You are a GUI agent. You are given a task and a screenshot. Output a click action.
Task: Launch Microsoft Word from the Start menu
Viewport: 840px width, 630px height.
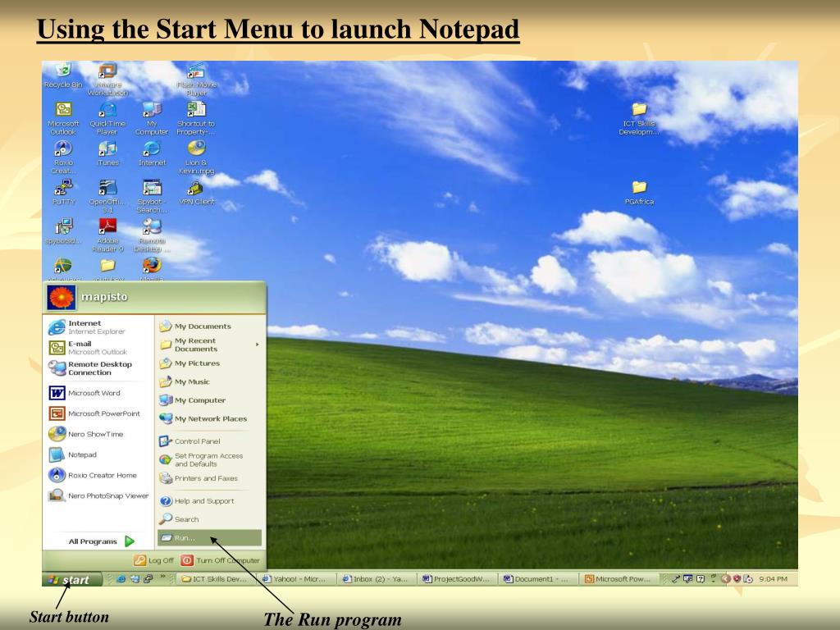(x=97, y=393)
